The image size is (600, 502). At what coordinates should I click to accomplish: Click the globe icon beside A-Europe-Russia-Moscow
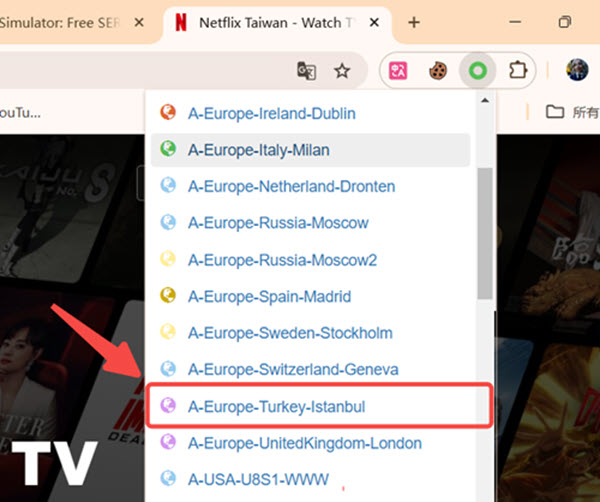click(x=168, y=222)
